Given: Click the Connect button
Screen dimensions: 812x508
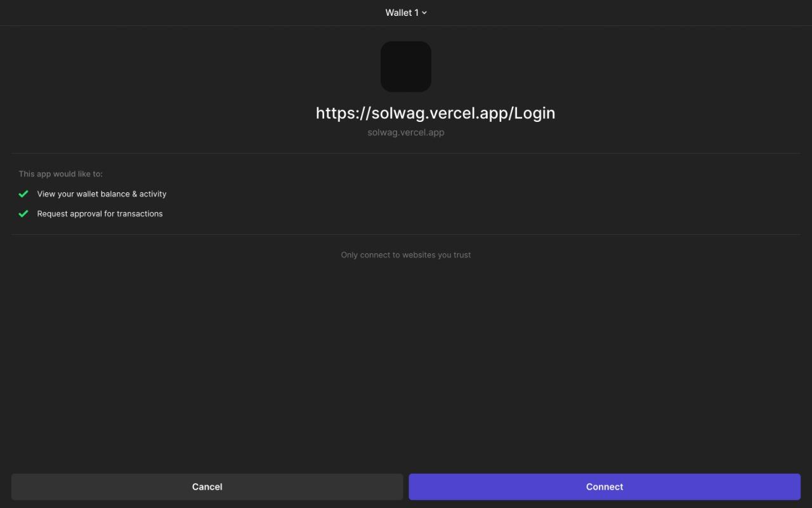Looking at the screenshot, I should pyautogui.click(x=605, y=487).
